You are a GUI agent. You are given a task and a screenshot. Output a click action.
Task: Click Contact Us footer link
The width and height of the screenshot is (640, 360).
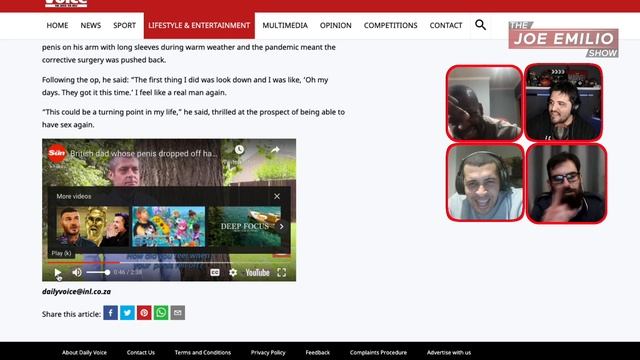[141, 353]
